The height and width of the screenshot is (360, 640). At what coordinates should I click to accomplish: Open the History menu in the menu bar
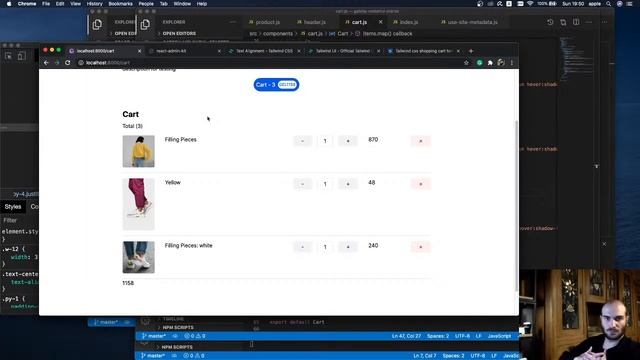click(94, 4)
